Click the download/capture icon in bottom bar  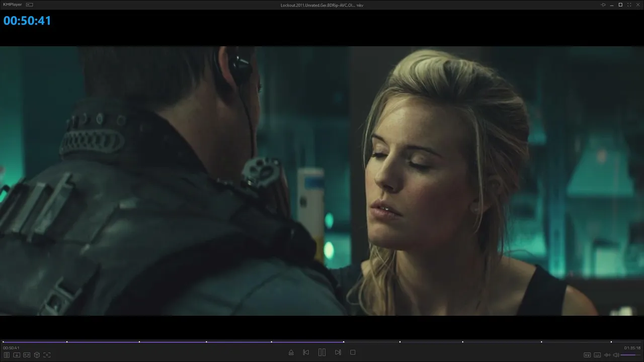pyautogui.click(x=17, y=354)
